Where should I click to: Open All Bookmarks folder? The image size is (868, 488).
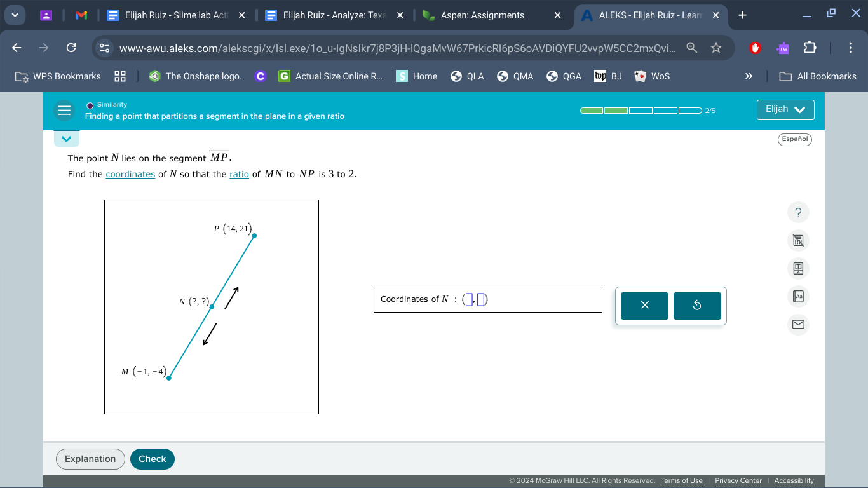point(818,76)
